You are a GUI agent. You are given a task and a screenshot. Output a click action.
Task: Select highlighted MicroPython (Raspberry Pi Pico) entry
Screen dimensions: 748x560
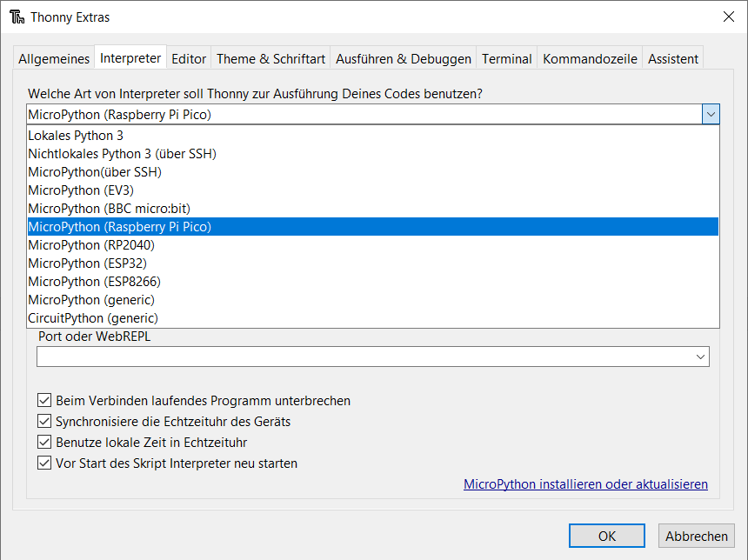click(373, 227)
